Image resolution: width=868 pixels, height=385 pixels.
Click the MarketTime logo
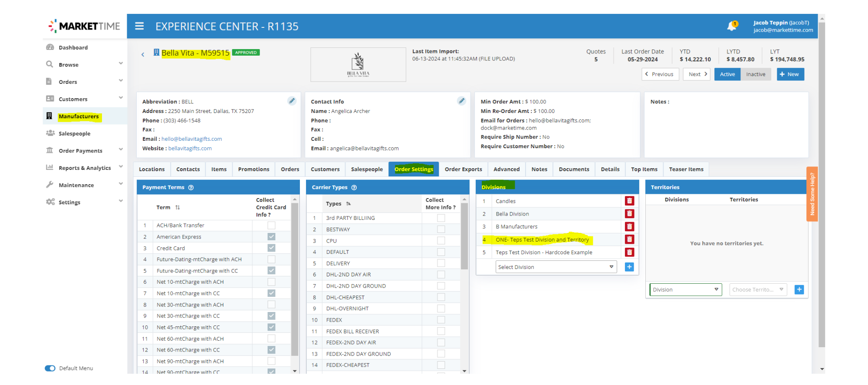point(84,26)
